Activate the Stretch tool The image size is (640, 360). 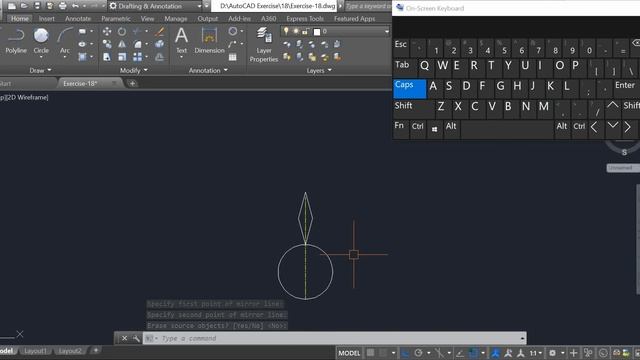[107, 57]
